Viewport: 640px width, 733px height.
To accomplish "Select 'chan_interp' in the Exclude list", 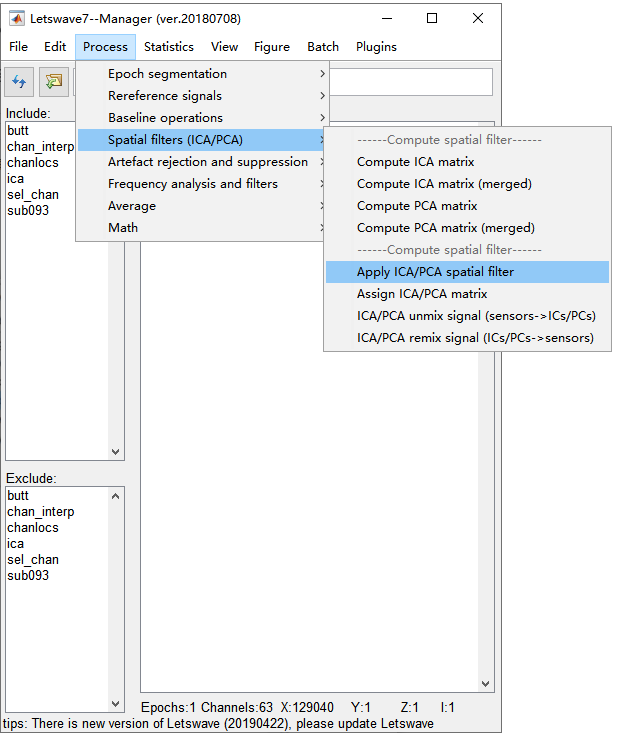I will (40, 512).
